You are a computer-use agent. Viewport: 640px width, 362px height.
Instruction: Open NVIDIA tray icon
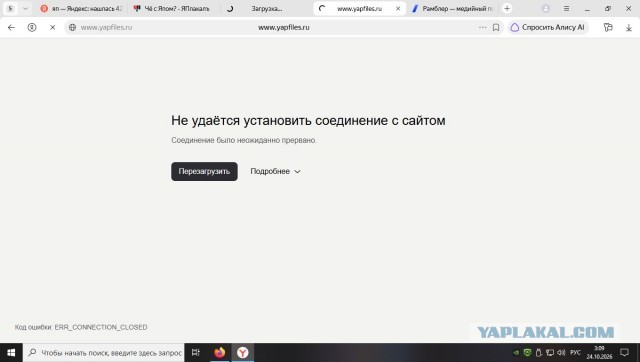[516, 353]
